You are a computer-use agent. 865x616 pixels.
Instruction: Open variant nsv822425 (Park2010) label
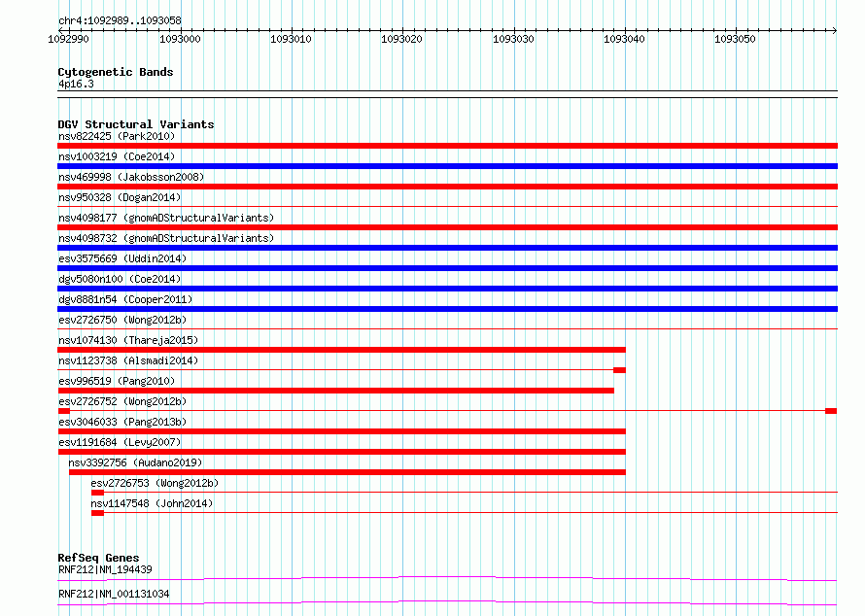point(117,136)
